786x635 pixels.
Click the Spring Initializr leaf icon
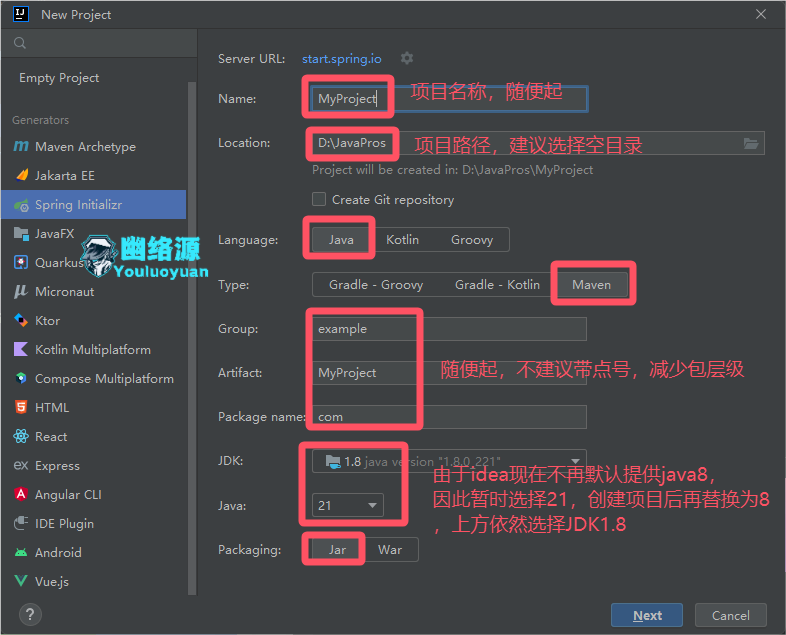(22, 205)
